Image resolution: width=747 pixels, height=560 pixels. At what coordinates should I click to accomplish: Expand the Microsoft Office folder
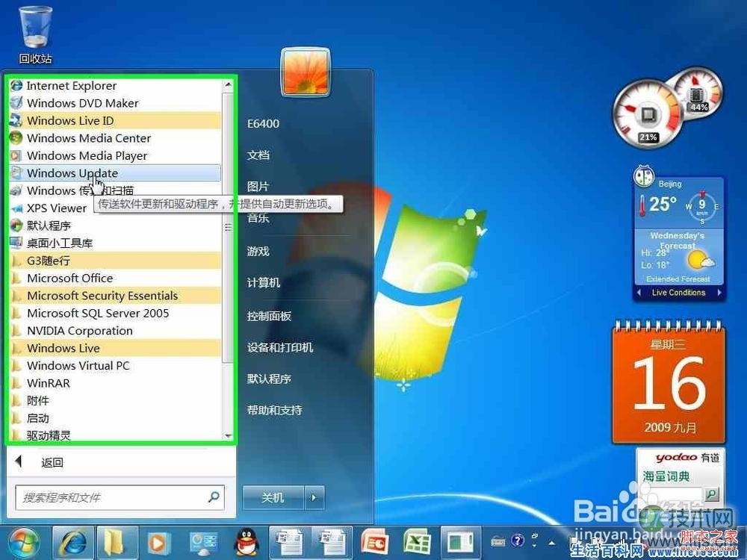point(70,278)
